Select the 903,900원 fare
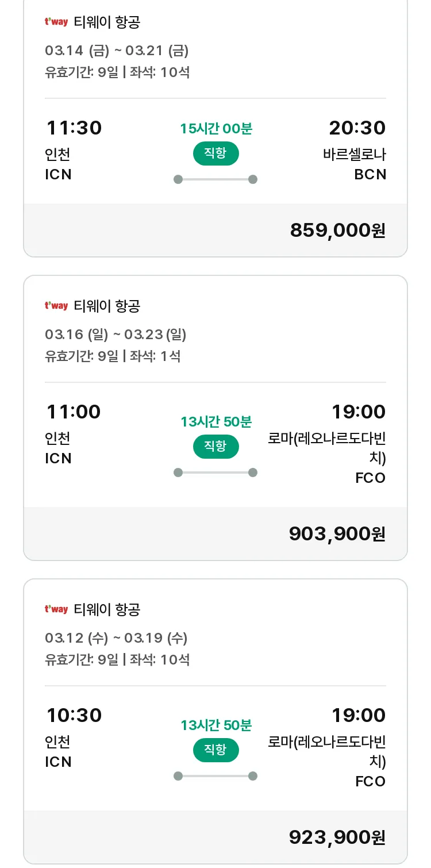The image size is (431, 868). [x=337, y=534]
